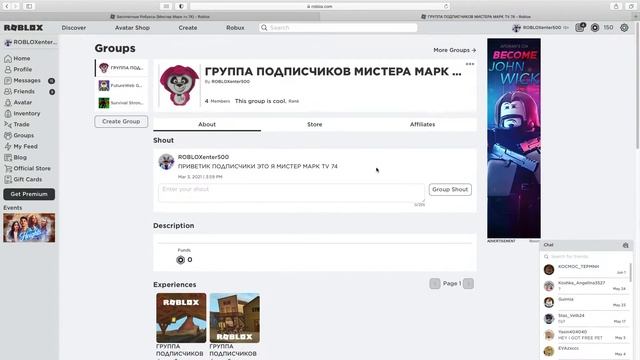Click the Roblox logo in the navbar

point(23,28)
